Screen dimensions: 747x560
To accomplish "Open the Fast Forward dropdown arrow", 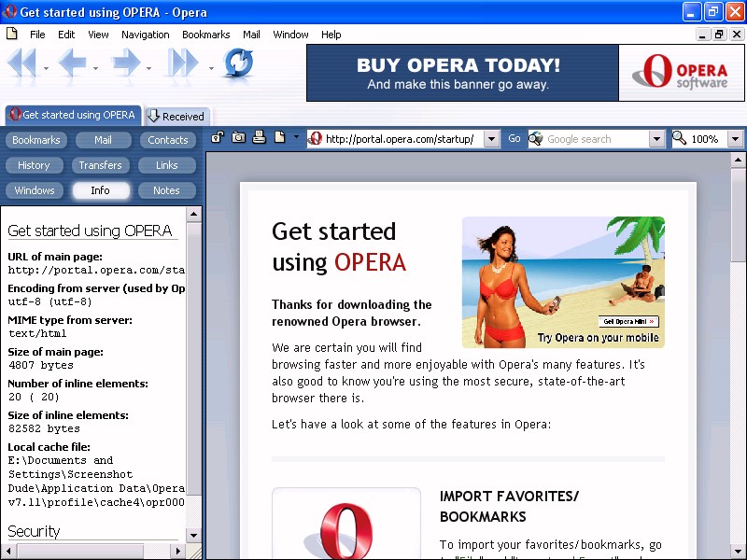I will pos(211,68).
